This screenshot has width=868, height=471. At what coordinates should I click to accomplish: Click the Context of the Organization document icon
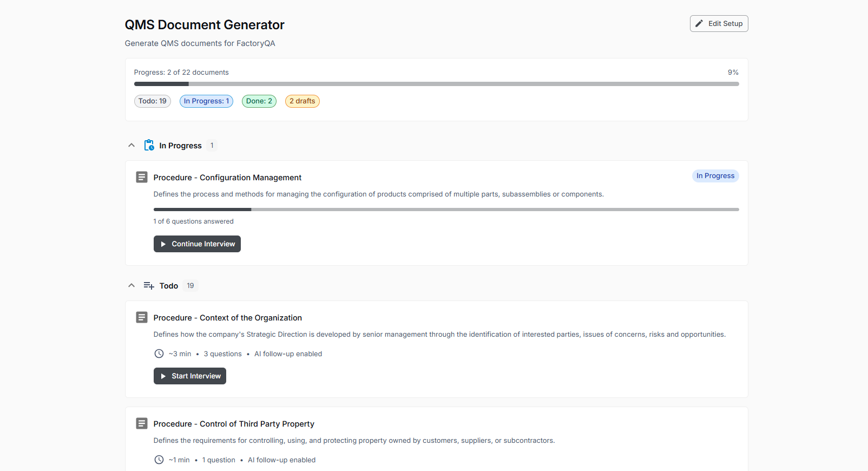[x=142, y=317]
